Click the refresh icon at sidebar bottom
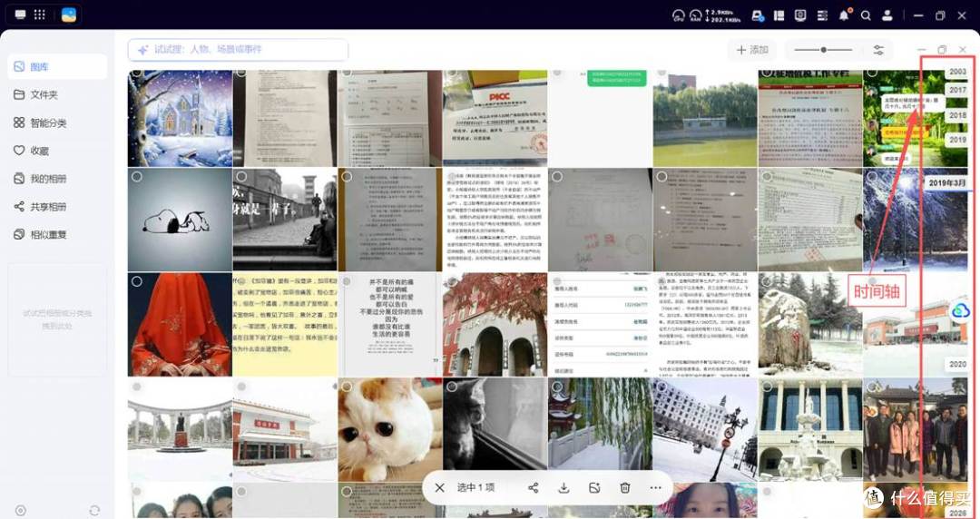The height and width of the screenshot is (519, 980). pos(94,510)
